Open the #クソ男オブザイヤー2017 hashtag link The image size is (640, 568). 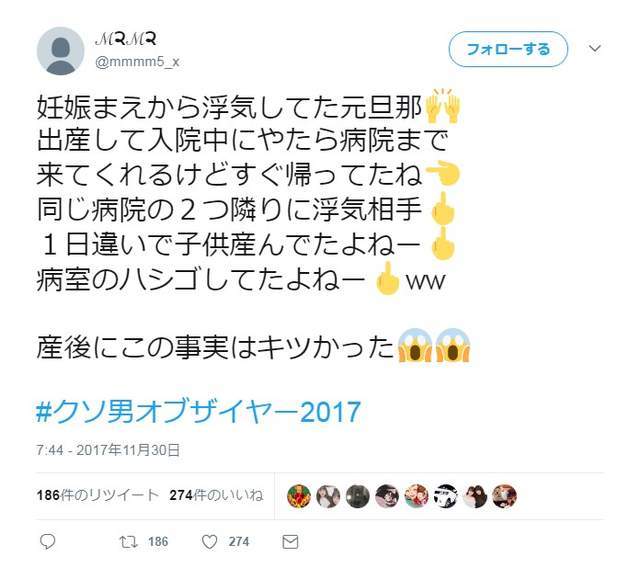[x=198, y=412]
